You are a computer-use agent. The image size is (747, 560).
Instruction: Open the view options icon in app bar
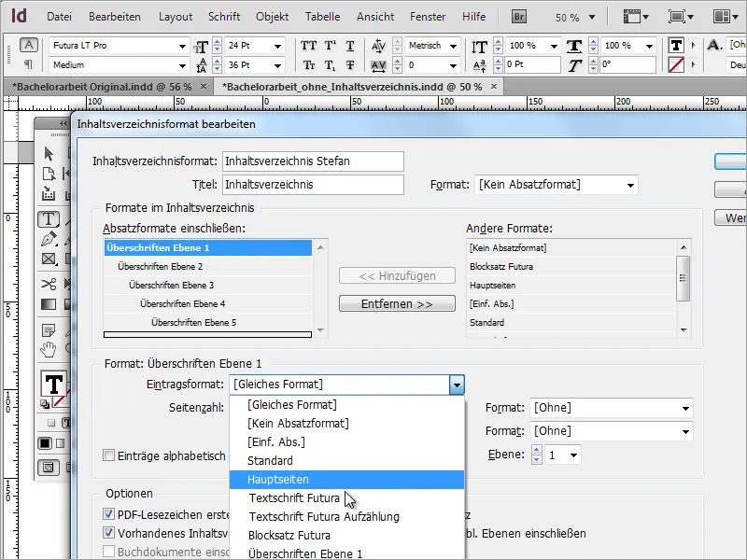pyautogui.click(x=636, y=17)
